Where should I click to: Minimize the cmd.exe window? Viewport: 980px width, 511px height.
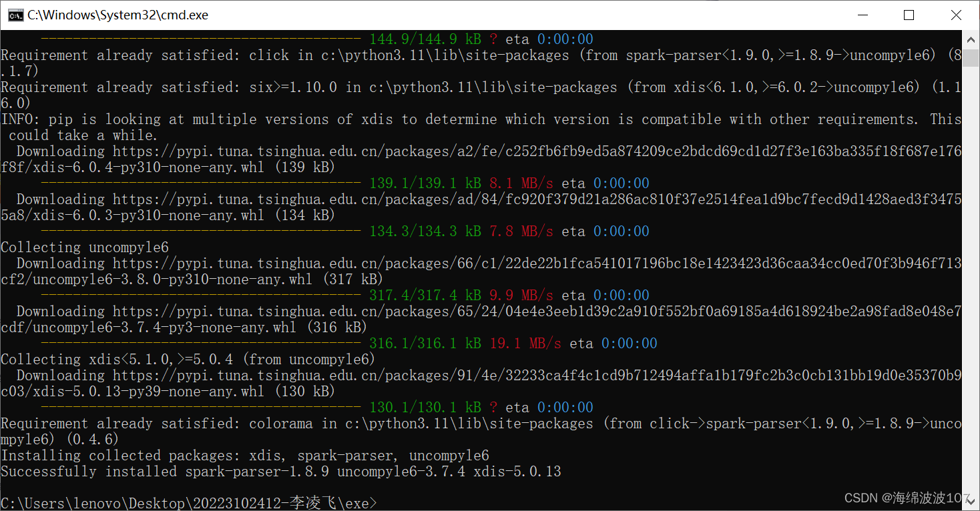pos(863,15)
